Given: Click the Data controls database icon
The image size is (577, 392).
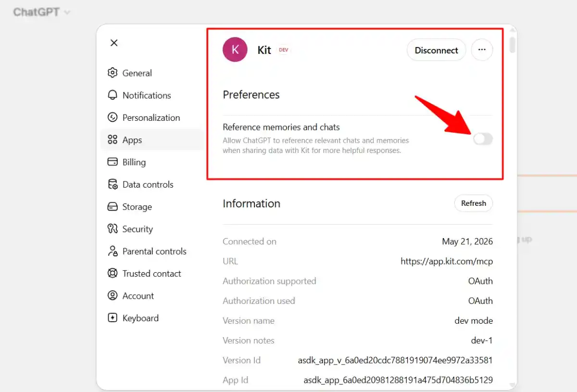Looking at the screenshot, I should tap(113, 184).
